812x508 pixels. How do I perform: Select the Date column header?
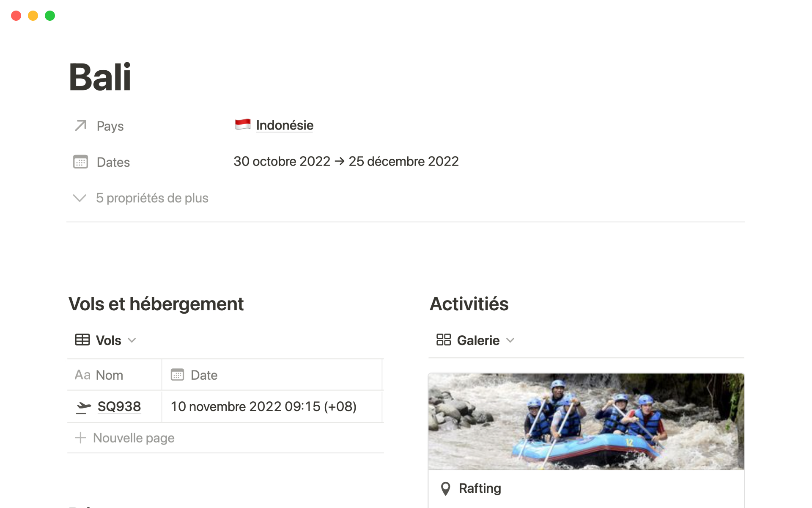point(272,375)
